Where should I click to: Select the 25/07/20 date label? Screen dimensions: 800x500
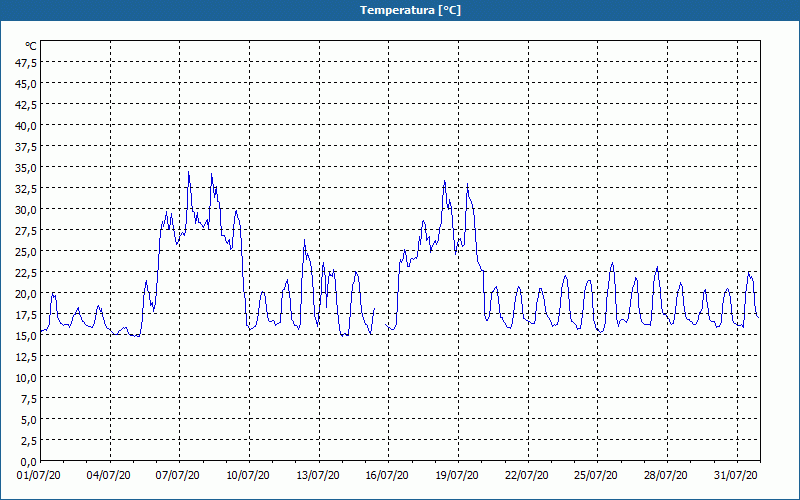click(x=595, y=476)
